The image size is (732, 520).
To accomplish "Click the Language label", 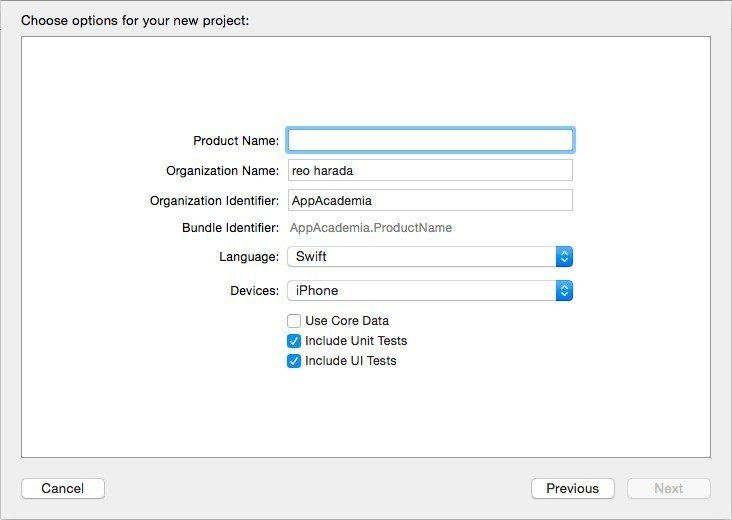I will [x=249, y=257].
